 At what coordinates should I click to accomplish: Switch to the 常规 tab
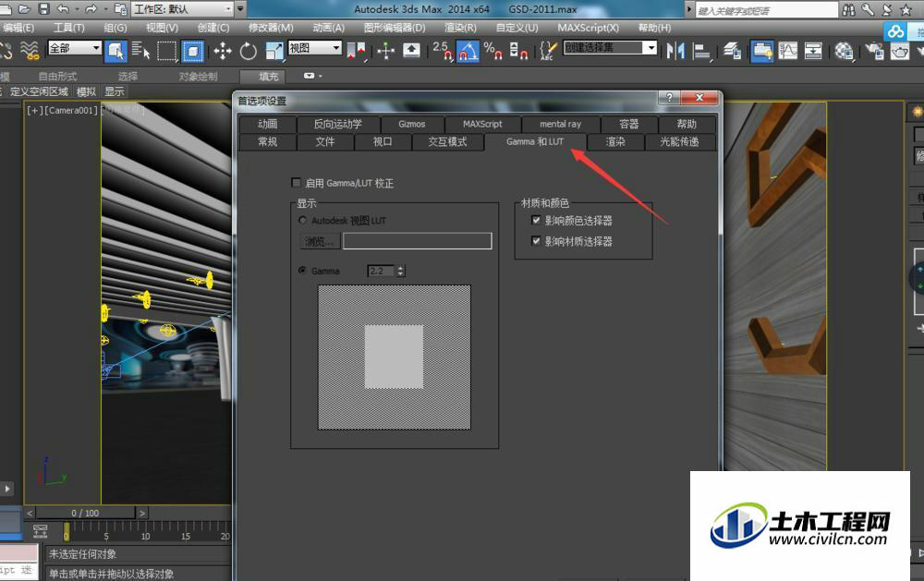pyautogui.click(x=268, y=142)
